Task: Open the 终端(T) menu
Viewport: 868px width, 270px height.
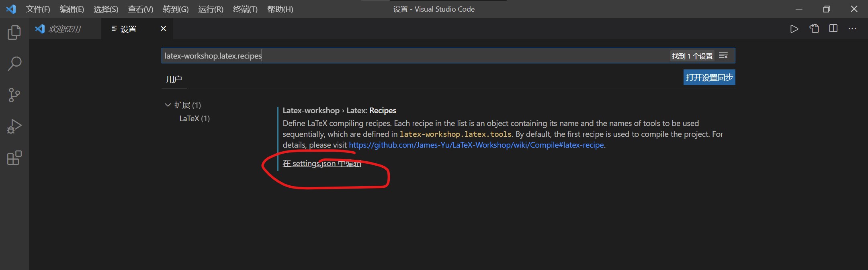Action: [x=245, y=9]
